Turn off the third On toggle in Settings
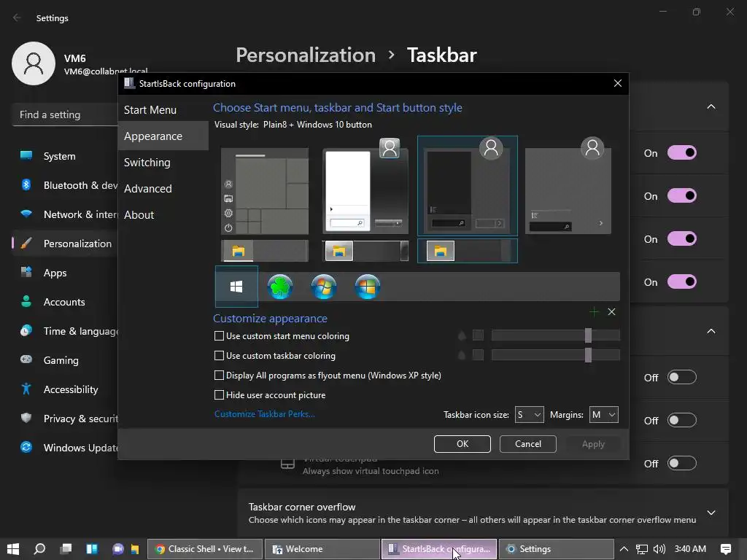The width and height of the screenshot is (747, 560). [682, 238]
